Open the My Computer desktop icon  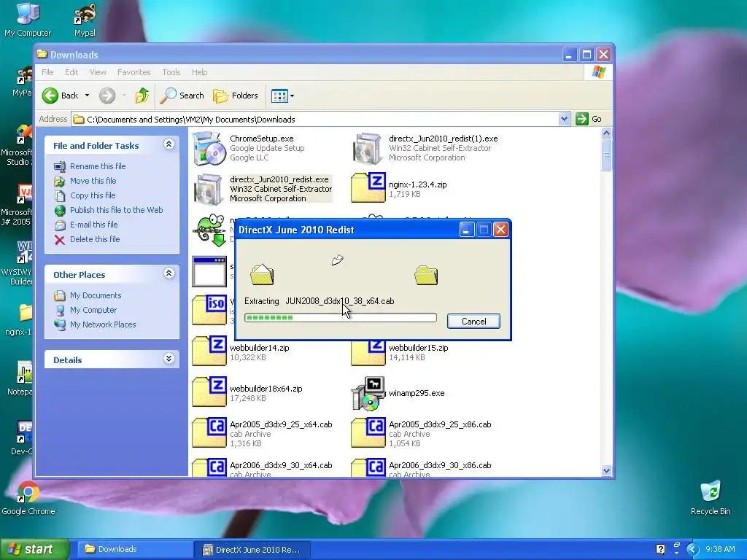click(x=28, y=20)
